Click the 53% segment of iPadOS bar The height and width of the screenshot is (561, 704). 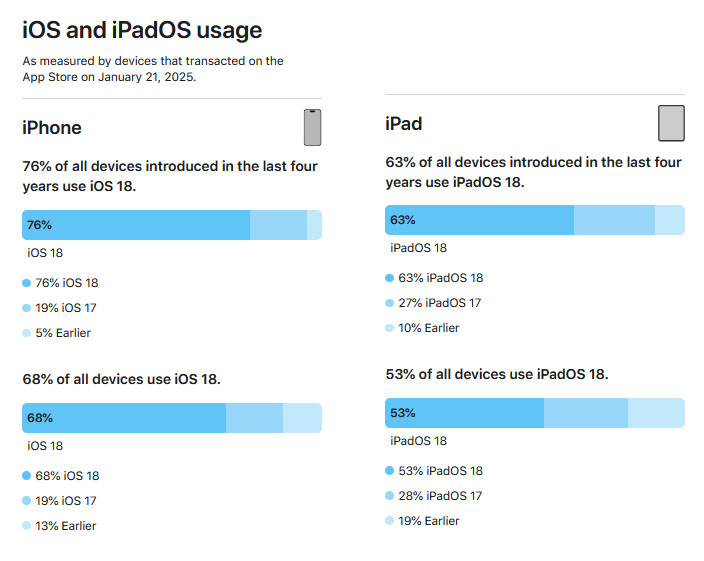(465, 413)
